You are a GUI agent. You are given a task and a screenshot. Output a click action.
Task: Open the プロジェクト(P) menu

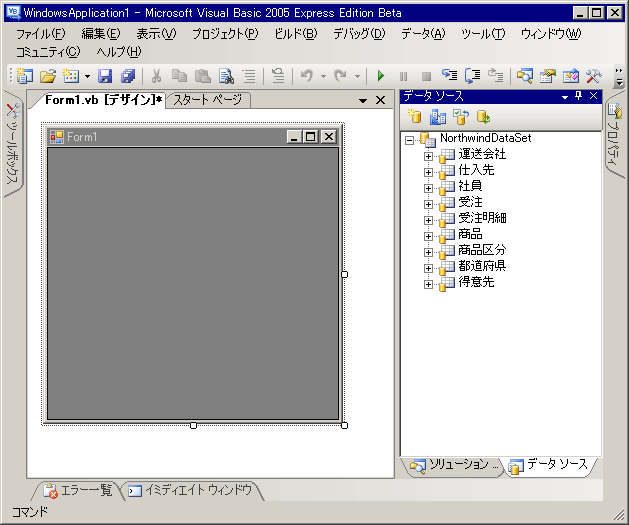click(x=225, y=34)
